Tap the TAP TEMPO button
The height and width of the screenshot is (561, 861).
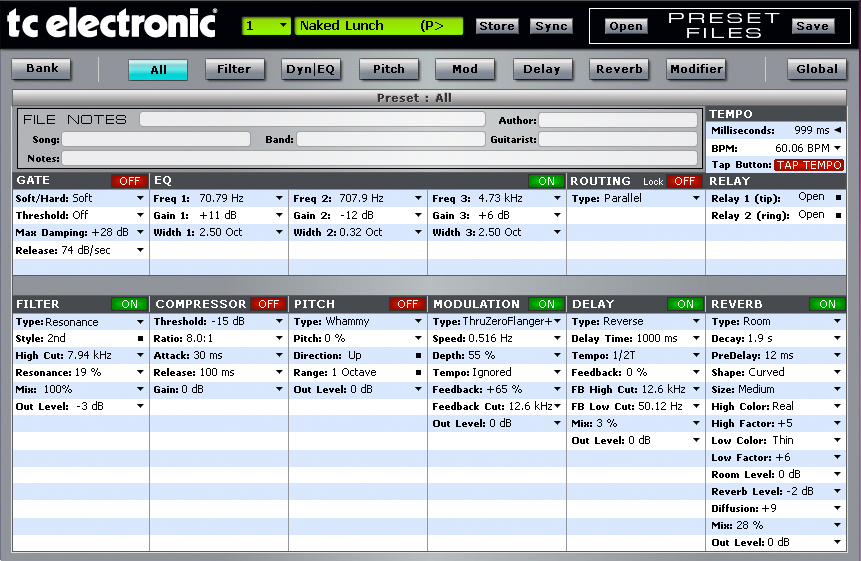(x=809, y=165)
